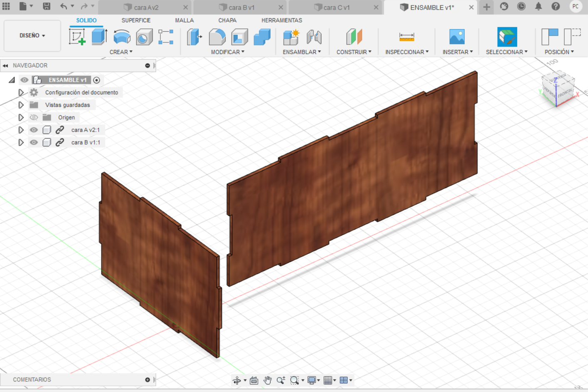This screenshot has width=588, height=392.
Task: Expand Configuración del documento
Action: pyautogui.click(x=21, y=92)
